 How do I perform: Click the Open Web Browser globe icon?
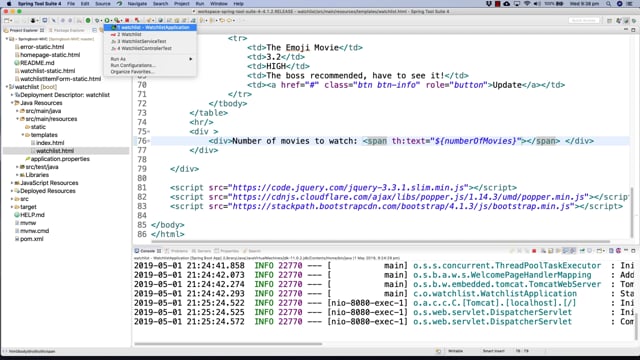[160, 20]
